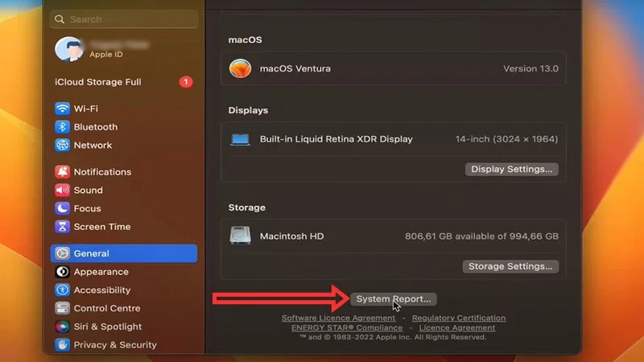This screenshot has width=644, height=362.
Task: Click the macOS Ventura logo icon
Action: click(x=240, y=68)
